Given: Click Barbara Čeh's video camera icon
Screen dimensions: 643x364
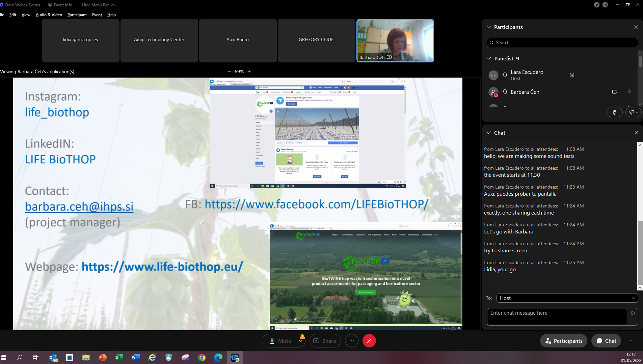Looking at the screenshot, I should [615, 92].
